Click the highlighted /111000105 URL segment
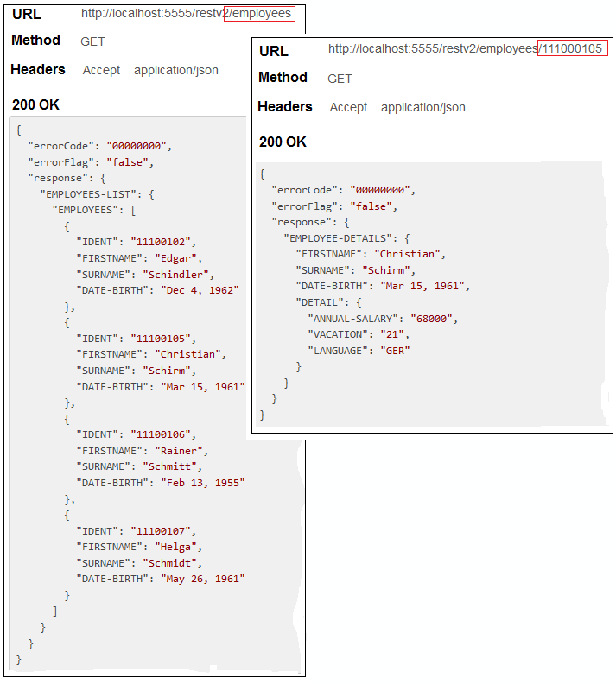 [x=573, y=48]
